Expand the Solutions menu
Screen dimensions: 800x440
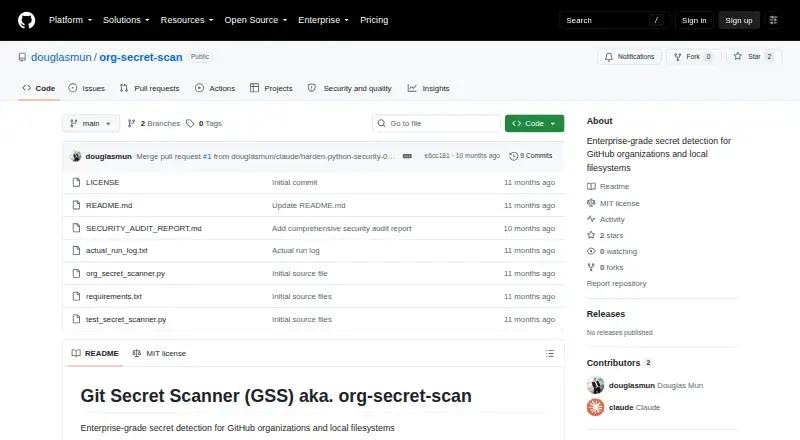[126, 20]
